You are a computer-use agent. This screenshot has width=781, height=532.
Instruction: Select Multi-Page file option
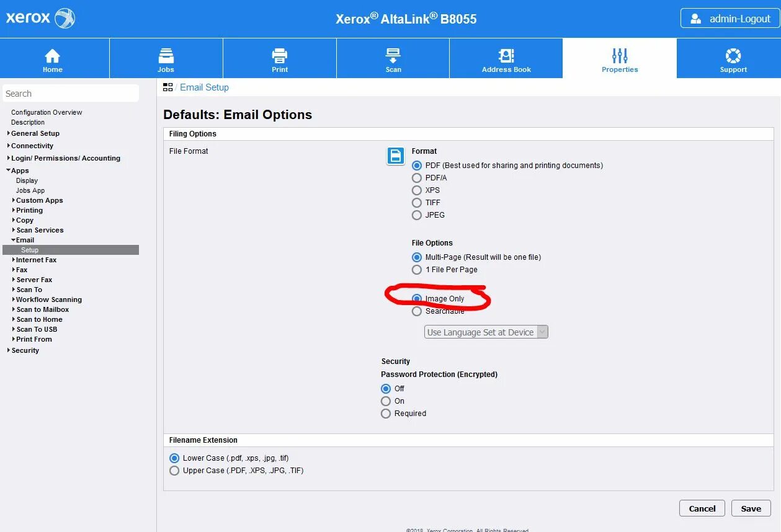pos(417,257)
